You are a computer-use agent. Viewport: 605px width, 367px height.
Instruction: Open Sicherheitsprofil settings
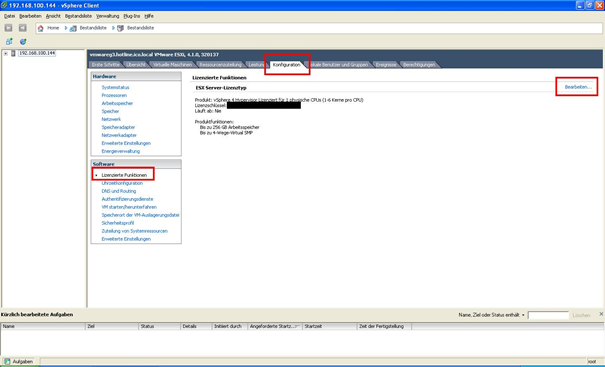pos(118,223)
